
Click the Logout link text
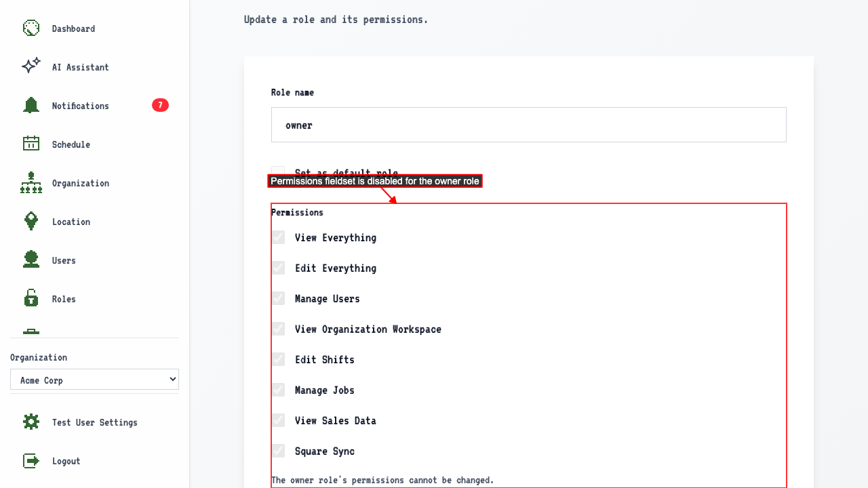pos(66,461)
